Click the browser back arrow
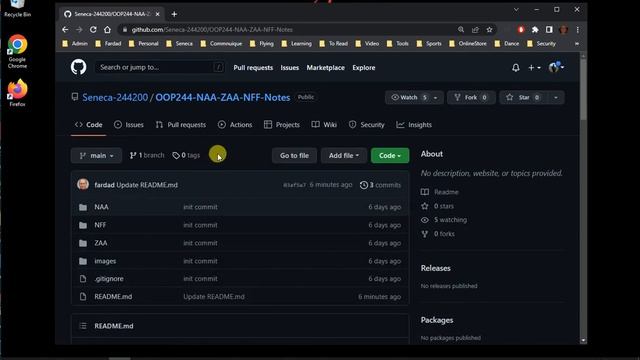The image size is (640, 360). click(x=65, y=30)
